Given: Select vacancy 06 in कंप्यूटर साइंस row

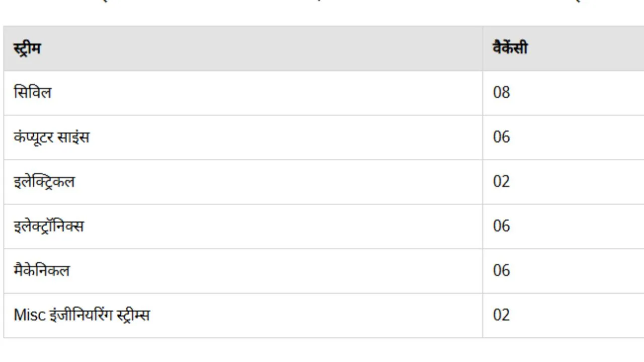Looking at the screenshot, I should click(563, 137).
